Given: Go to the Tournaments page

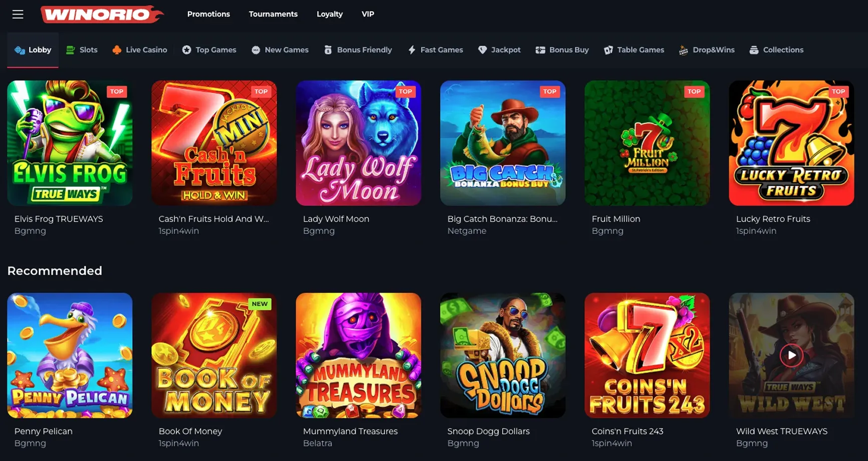Looking at the screenshot, I should point(273,14).
